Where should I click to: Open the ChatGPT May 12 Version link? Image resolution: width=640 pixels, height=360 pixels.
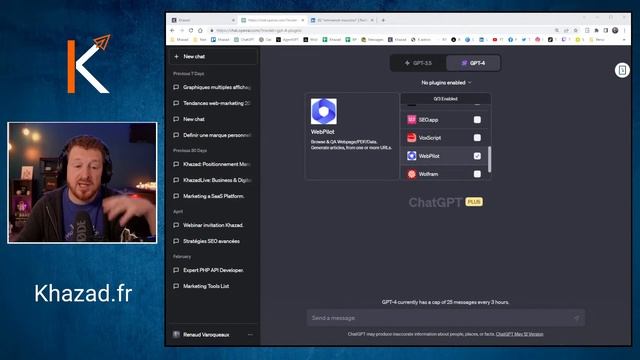(x=520, y=334)
